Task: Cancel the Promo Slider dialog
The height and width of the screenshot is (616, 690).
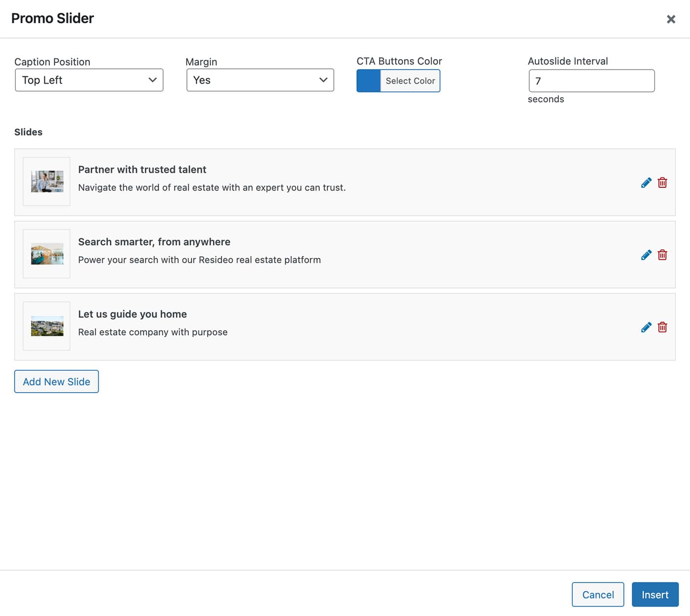Action: 598,595
